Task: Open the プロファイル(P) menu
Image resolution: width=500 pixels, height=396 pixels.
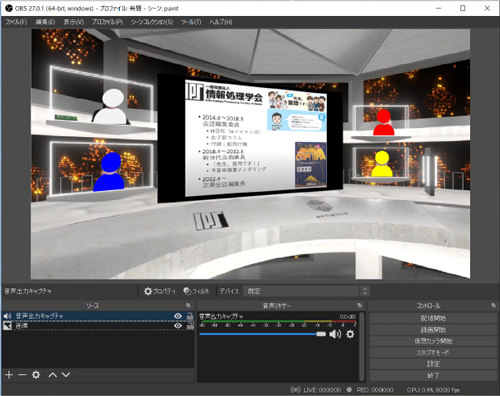Action: [107, 22]
